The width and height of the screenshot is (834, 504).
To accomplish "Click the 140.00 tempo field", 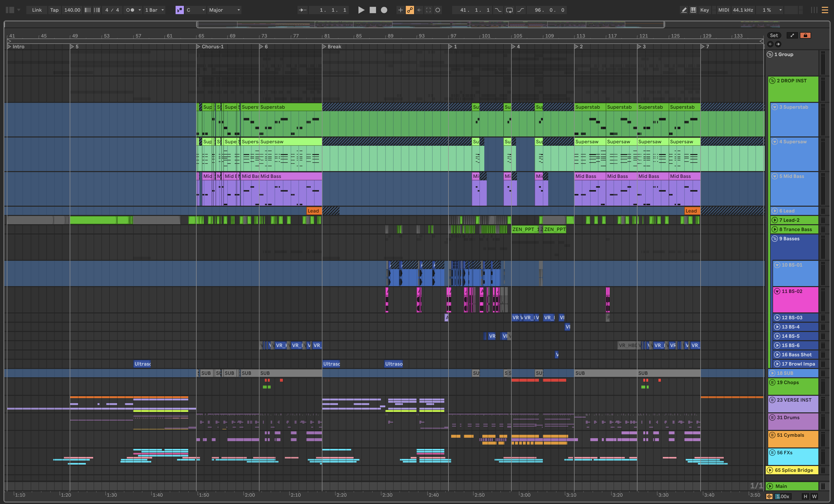I will (x=72, y=10).
